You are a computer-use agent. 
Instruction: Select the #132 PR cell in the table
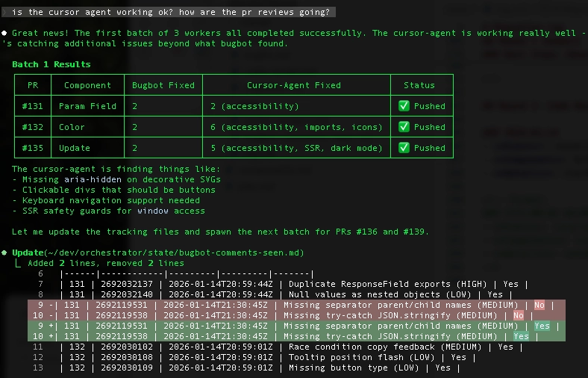click(33, 127)
